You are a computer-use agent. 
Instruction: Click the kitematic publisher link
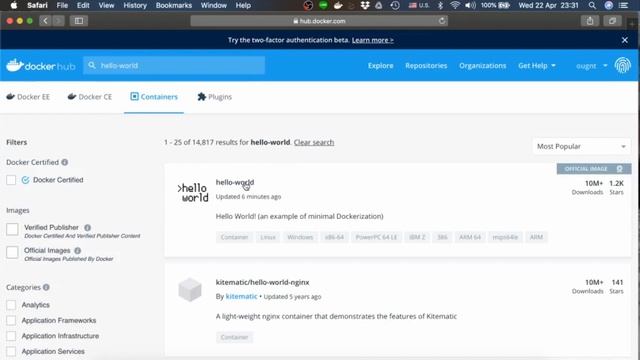(x=241, y=296)
